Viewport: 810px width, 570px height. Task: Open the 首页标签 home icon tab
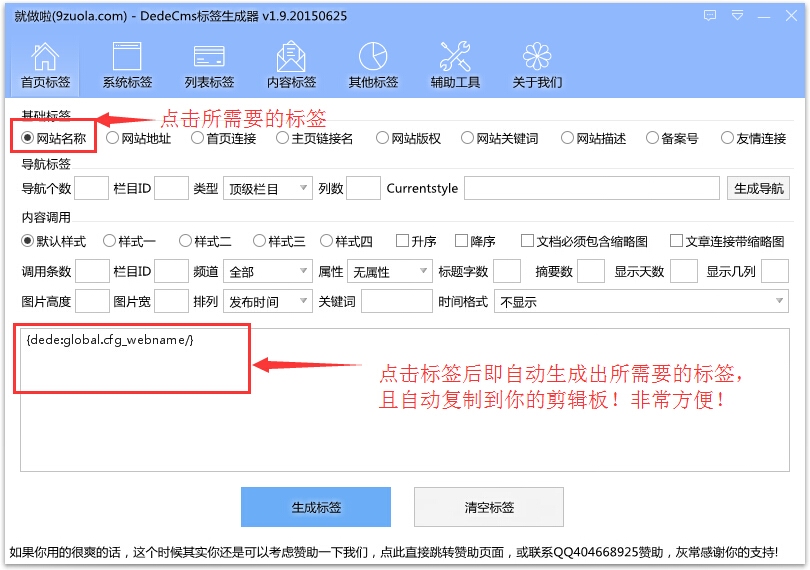click(x=45, y=66)
